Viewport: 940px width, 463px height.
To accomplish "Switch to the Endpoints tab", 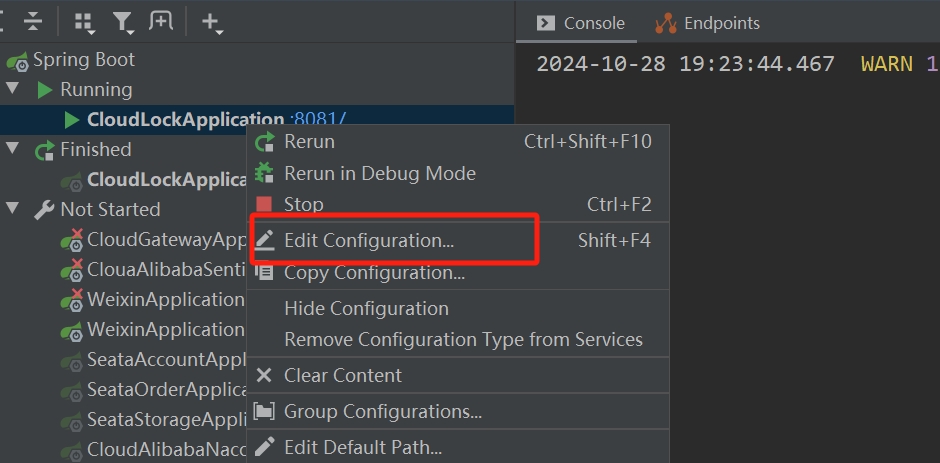I will pyautogui.click(x=707, y=23).
